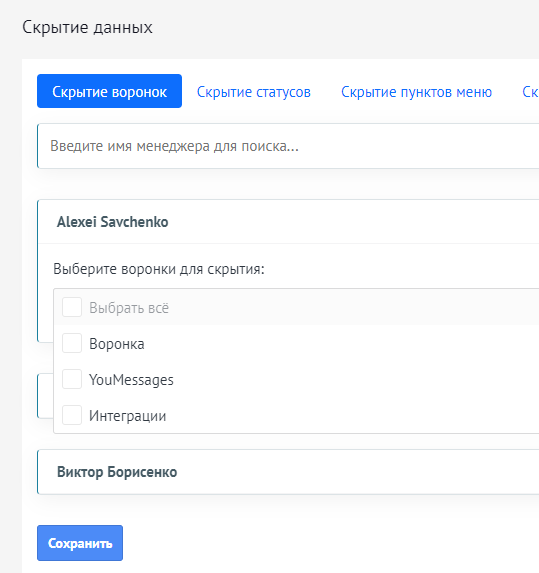Switch to the Скрытие воронок tab
The height and width of the screenshot is (573, 539).
[109, 91]
